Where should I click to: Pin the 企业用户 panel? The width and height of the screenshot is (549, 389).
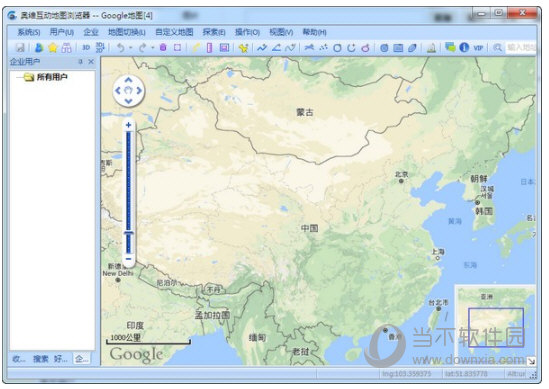[81, 62]
